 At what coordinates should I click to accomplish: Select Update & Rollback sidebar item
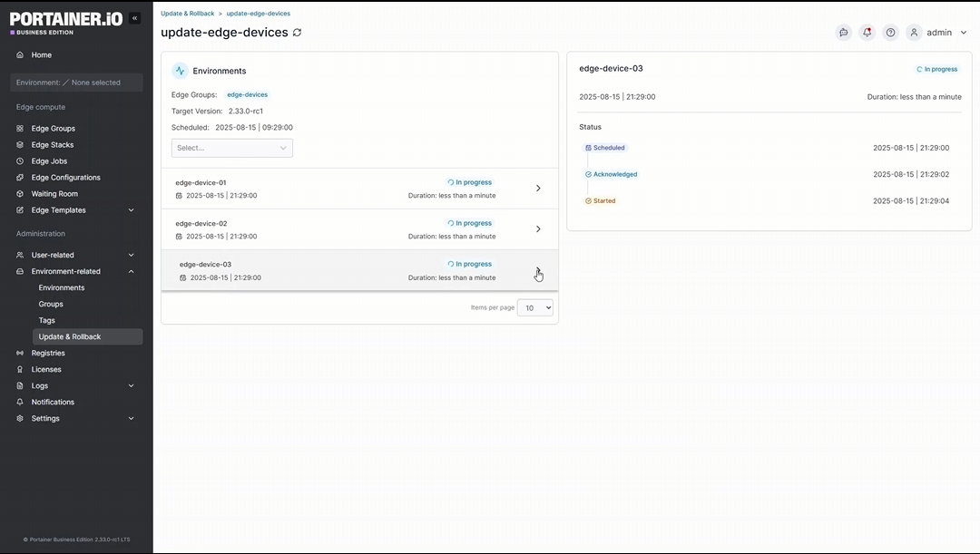87,336
